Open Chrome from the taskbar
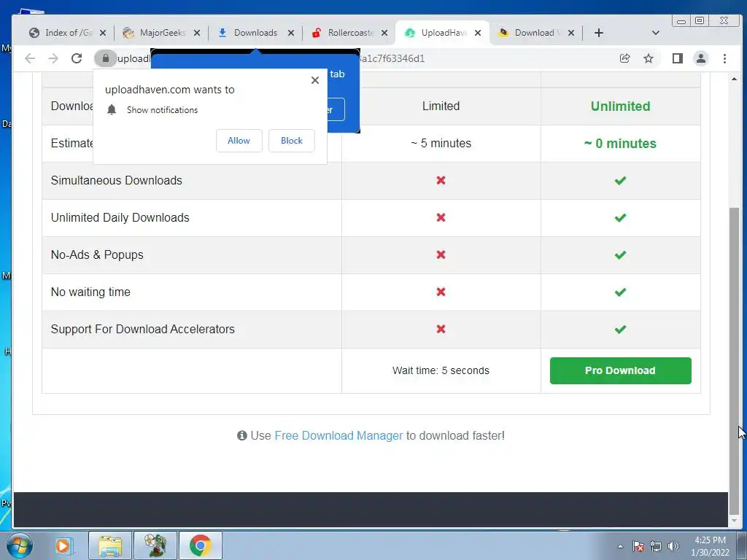747x560 pixels. coord(200,545)
